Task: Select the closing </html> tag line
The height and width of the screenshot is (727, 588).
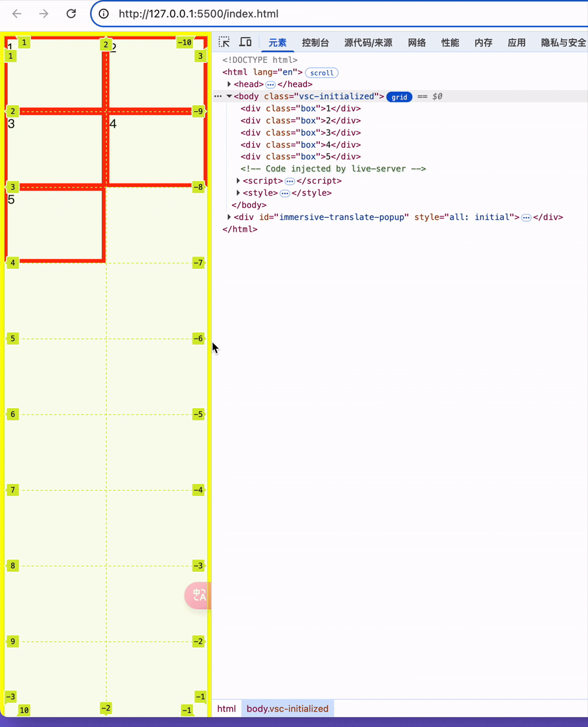Action: pos(240,229)
